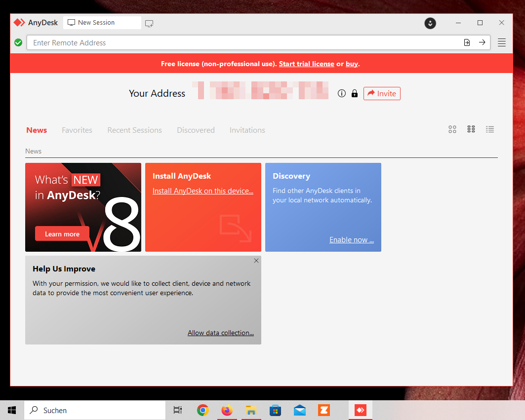Viewport: 525px width, 420px height.
Task: Switch to the Favorites tab
Action: point(77,130)
